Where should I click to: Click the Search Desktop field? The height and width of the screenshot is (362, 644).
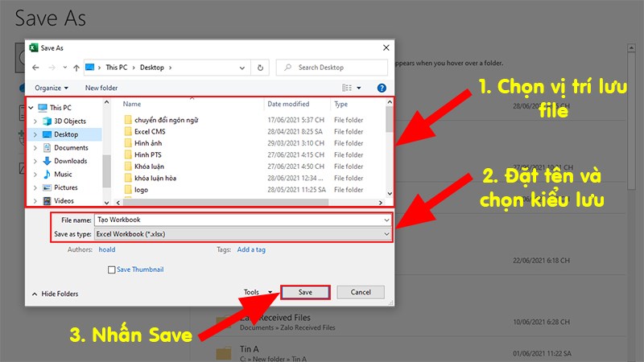pos(332,68)
